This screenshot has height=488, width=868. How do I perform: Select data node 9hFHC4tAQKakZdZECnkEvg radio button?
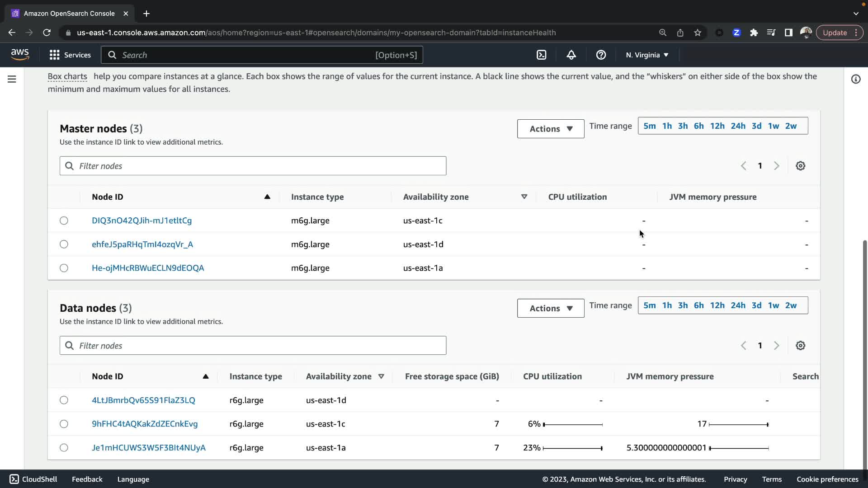pyautogui.click(x=64, y=424)
